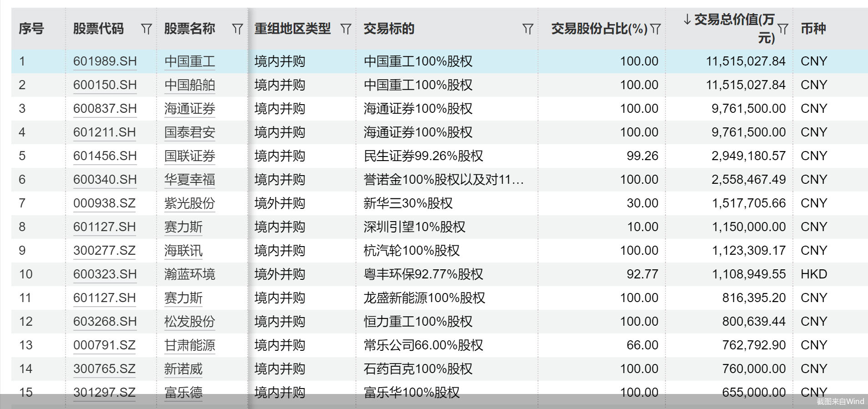Open stock name link 海联讯
The height and width of the screenshot is (409, 868).
[183, 251]
